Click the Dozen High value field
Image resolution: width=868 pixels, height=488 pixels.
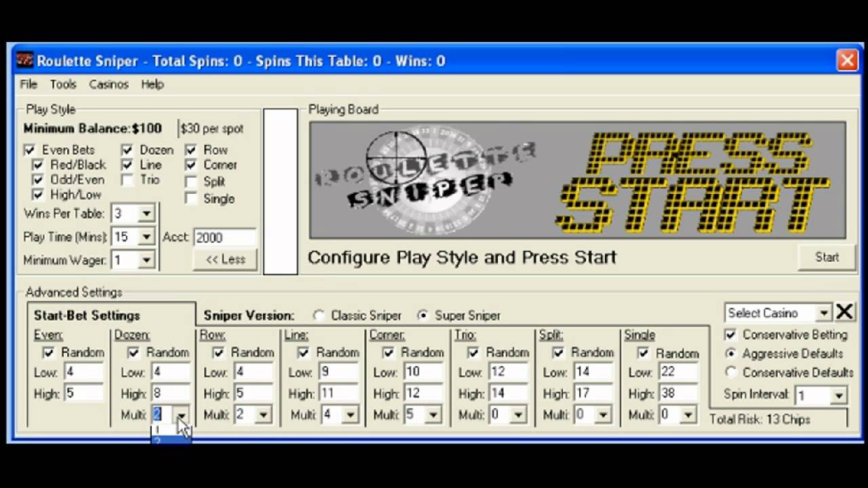170,394
